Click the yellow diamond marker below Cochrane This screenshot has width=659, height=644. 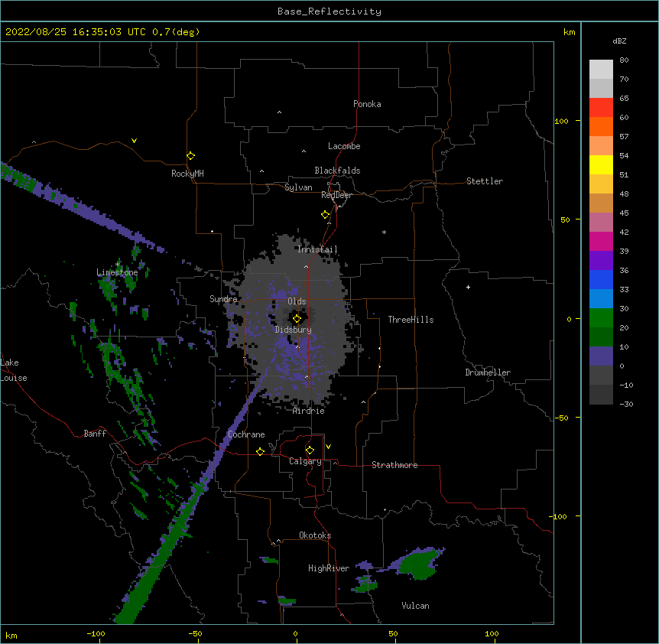260,451
